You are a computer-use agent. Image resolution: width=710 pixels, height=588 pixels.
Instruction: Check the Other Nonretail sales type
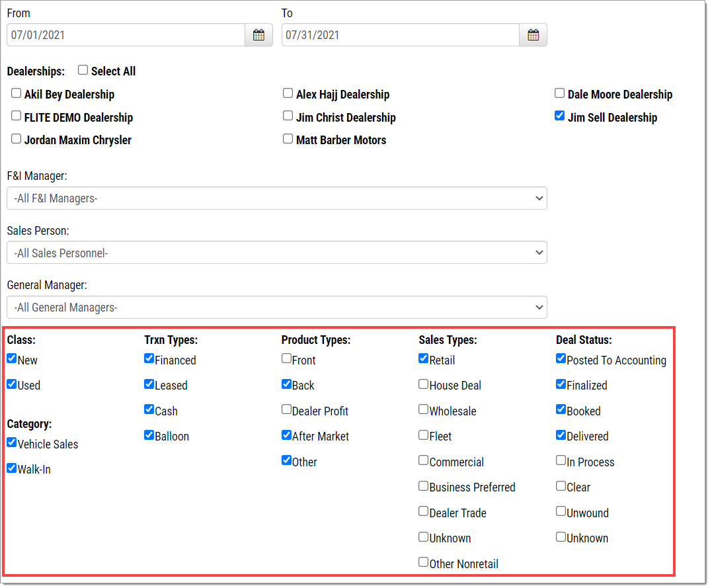(423, 562)
